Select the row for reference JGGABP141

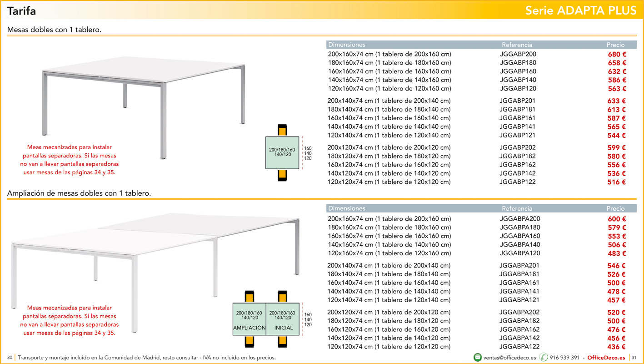pos(477,126)
